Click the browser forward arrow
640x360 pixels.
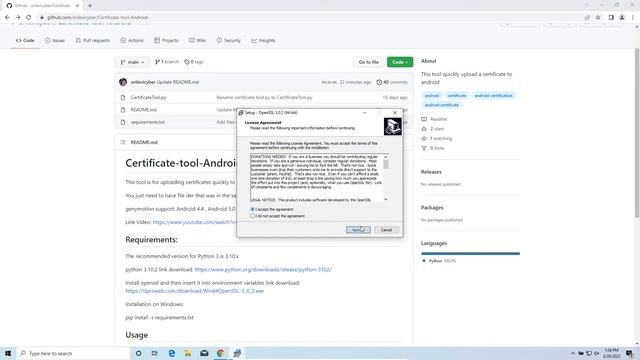tap(18, 18)
